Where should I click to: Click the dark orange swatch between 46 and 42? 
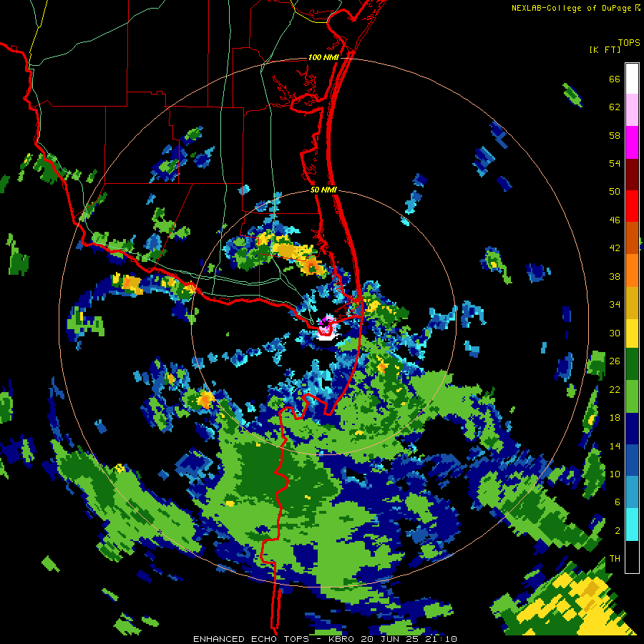click(x=632, y=238)
